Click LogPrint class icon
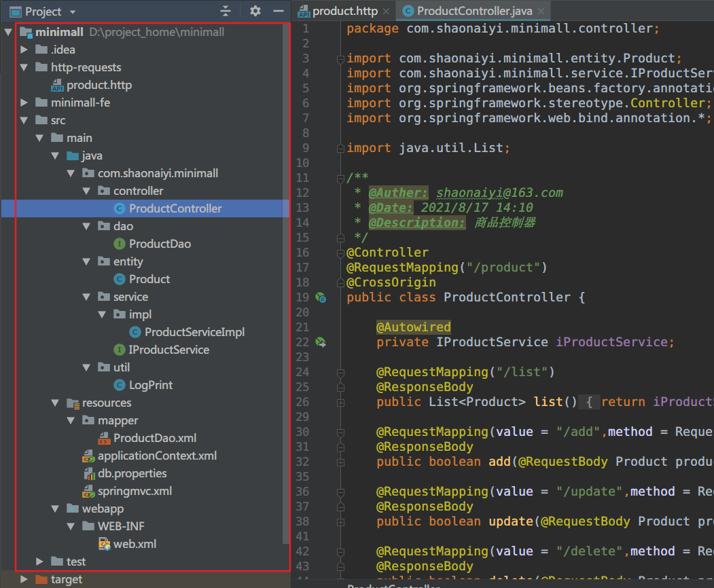The image size is (714, 588). coord(120,385)
